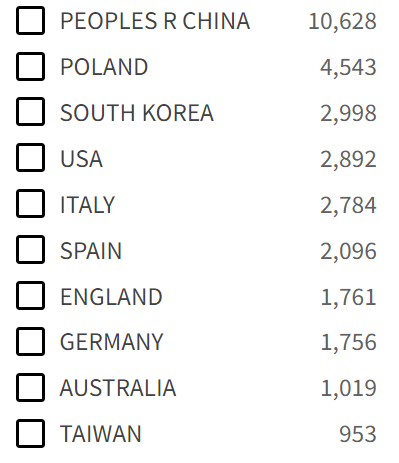Click the ITALY label text
This screenshot has width=399, height=463.
tap(87, 205)
